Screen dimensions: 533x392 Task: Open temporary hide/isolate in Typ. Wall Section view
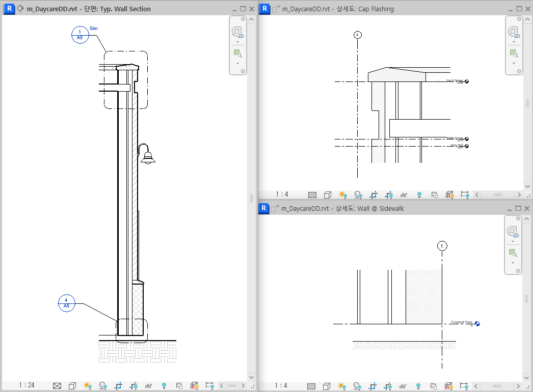149,385
